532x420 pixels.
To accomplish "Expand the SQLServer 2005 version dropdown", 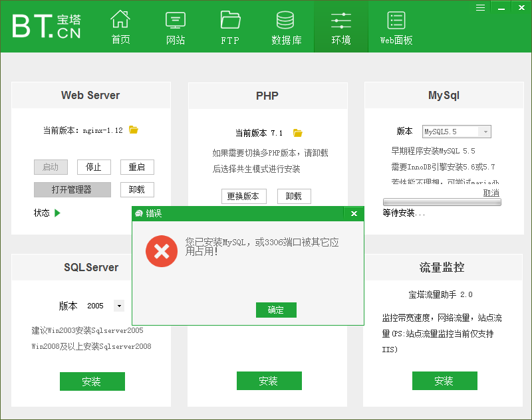I will click(119, 306).
